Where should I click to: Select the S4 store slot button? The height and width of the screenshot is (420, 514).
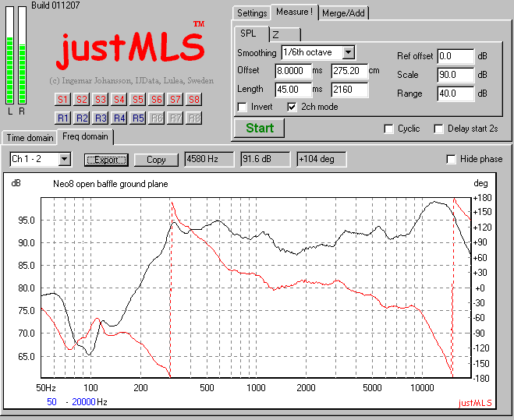coord(119,99)
